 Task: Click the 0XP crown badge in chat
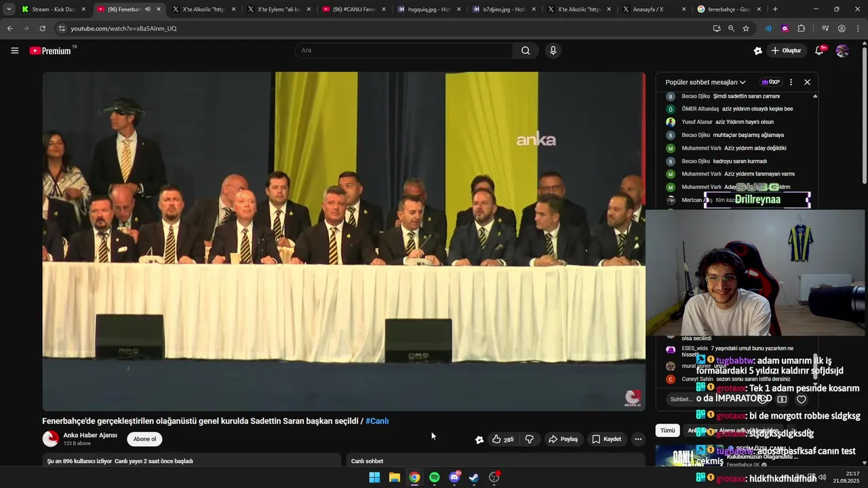coord(770,82)
